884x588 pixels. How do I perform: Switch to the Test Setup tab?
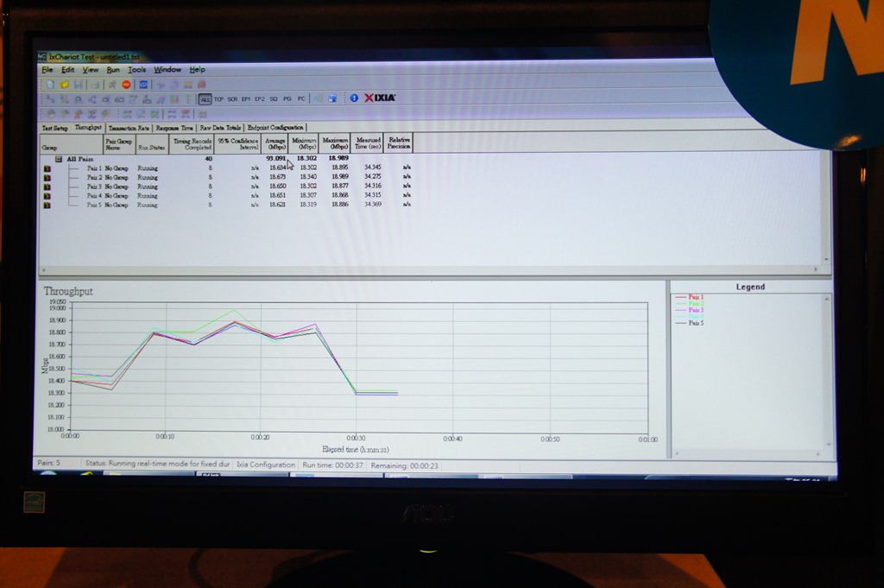point(54,129)
